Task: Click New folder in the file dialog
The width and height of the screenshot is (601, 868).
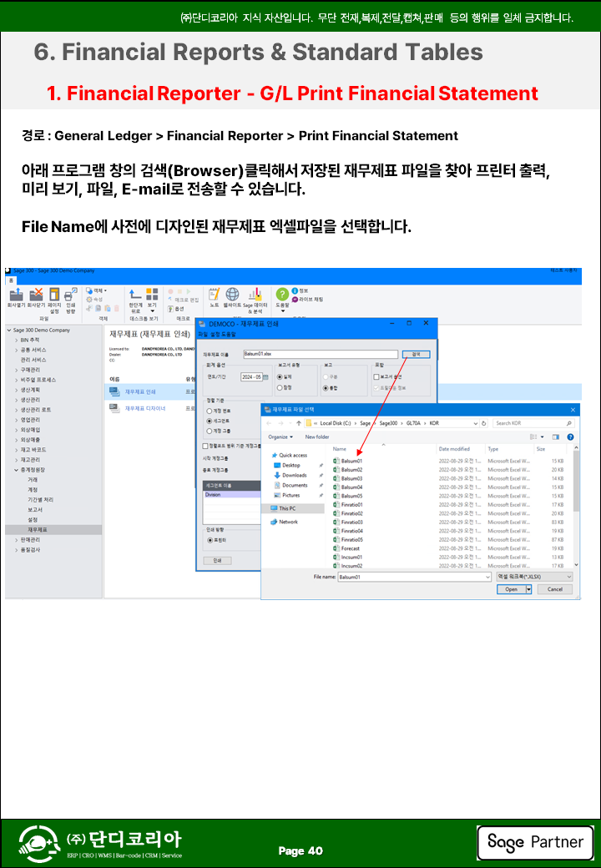Action: 316,437
